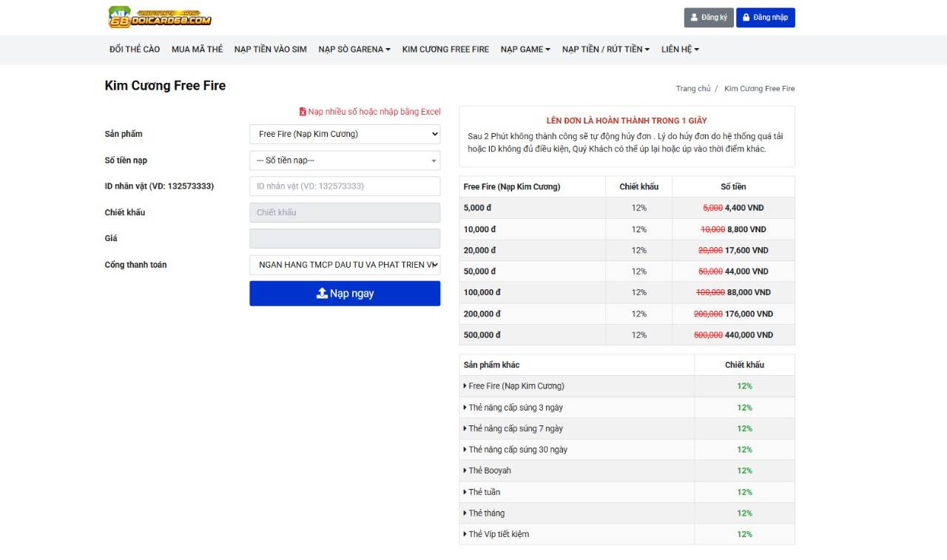Open the Đăng ký registration button
Viewport: 947px width, 560px height.
(x=709, y=18)
